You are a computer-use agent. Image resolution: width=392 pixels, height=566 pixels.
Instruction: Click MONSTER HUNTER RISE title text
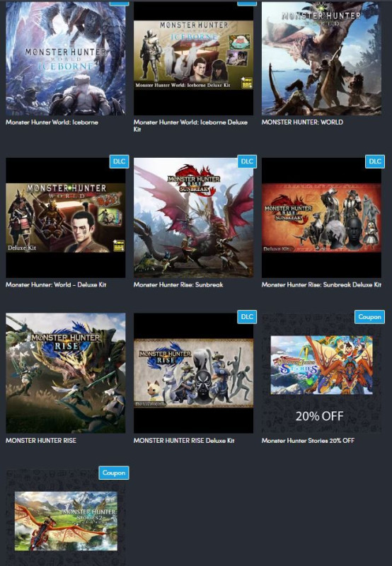[41, 440]
